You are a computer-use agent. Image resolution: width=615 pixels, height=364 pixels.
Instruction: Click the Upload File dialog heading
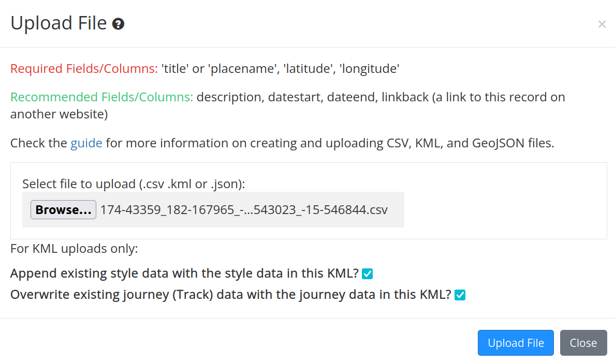58,23
